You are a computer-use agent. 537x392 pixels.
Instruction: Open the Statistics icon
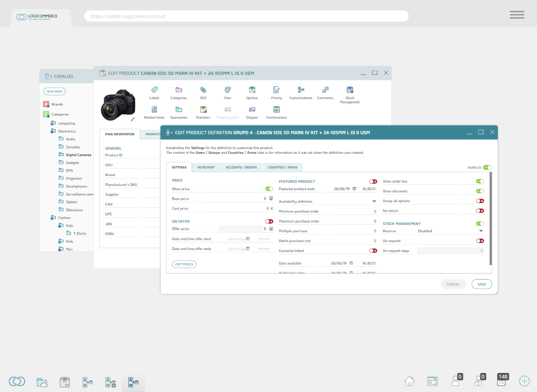click(203, 109)
